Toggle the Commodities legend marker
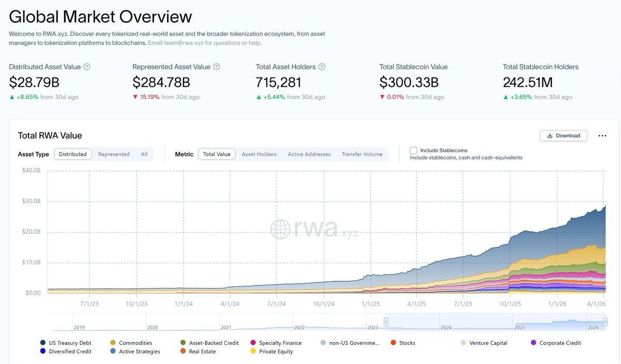The height and width of the screenshot is (364, 621). 113,343
